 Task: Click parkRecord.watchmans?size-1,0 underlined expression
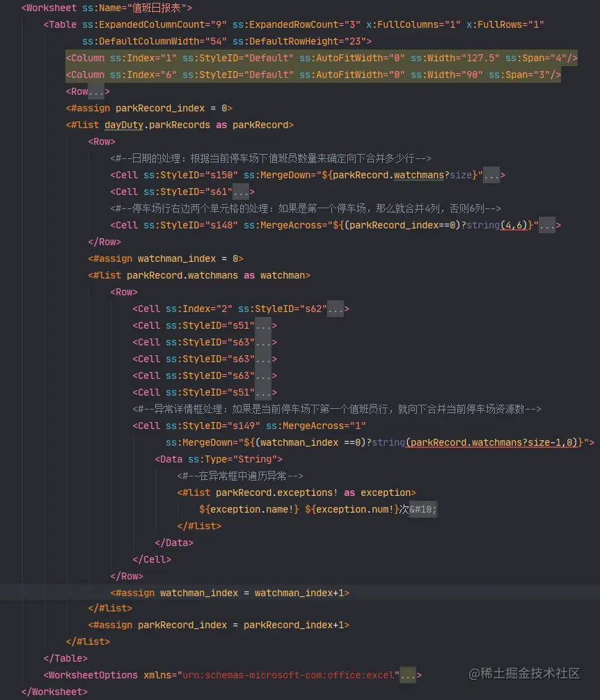(x=491, y=443)
